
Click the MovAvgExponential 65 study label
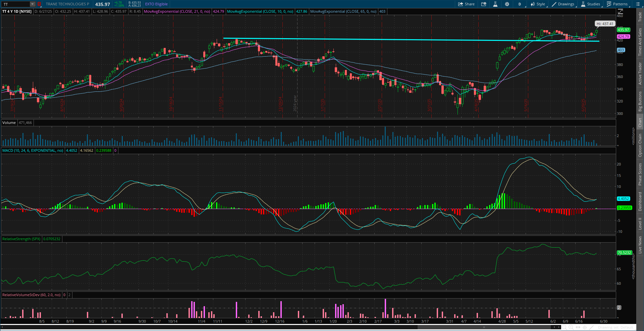click(343, 11)
